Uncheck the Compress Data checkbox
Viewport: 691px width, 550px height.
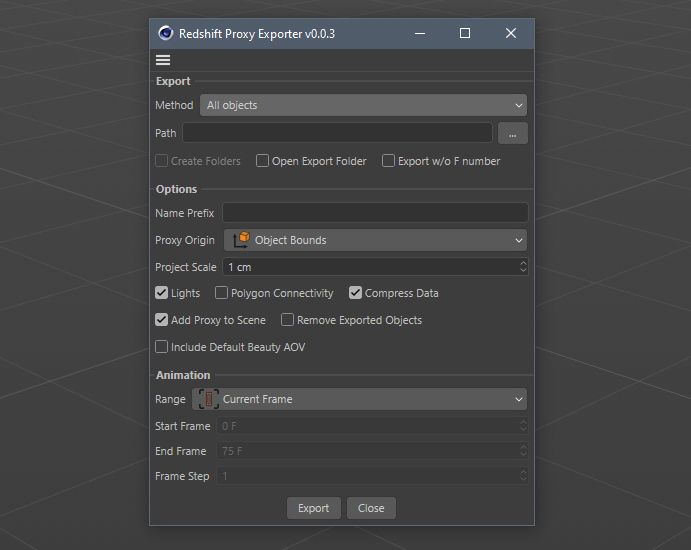tap(355, 293)
